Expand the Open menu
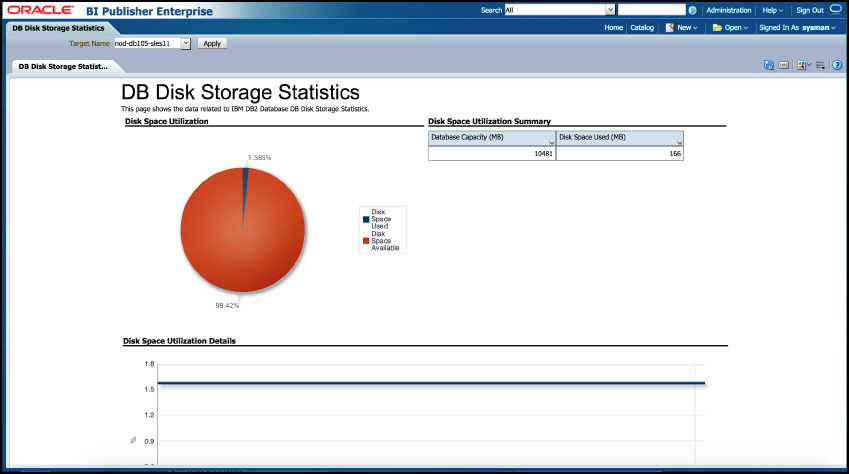This screenshot has height=474, width=849. (x=736, y=28)
